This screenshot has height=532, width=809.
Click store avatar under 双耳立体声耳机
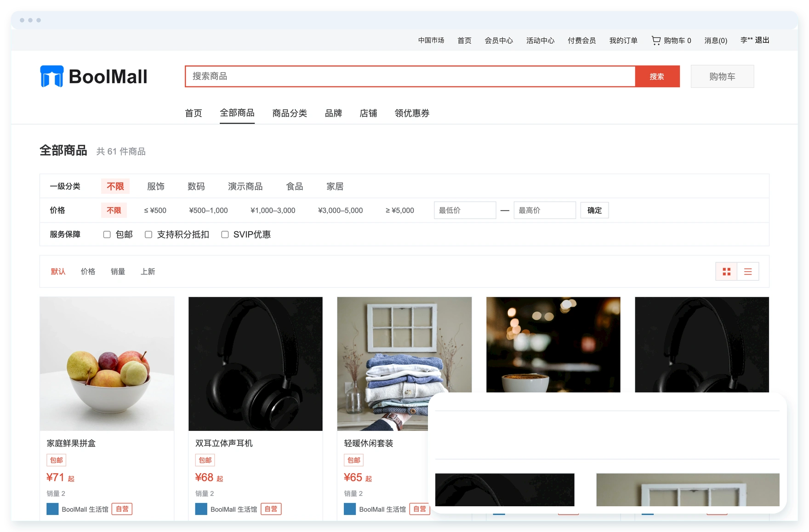tap(201, 509)
